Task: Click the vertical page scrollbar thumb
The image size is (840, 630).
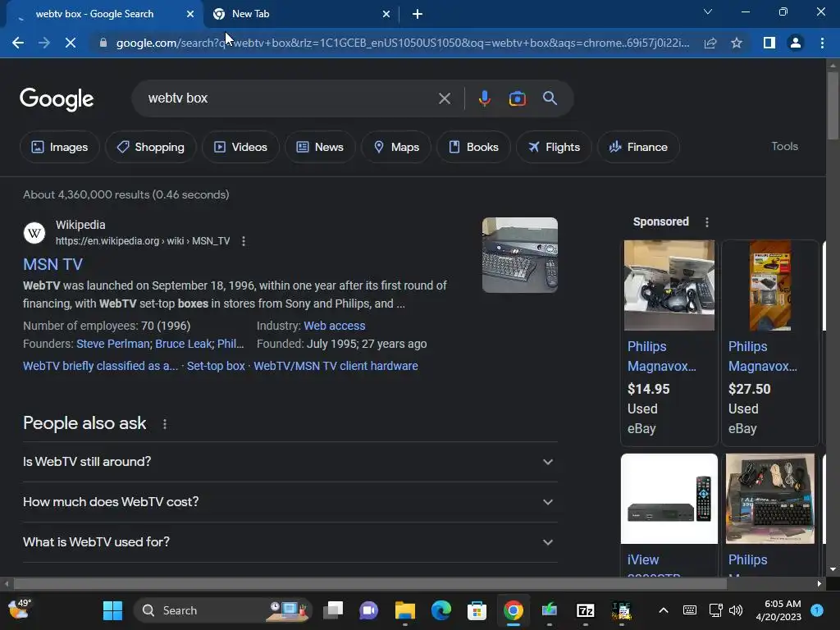Action: tap(833, 105)
